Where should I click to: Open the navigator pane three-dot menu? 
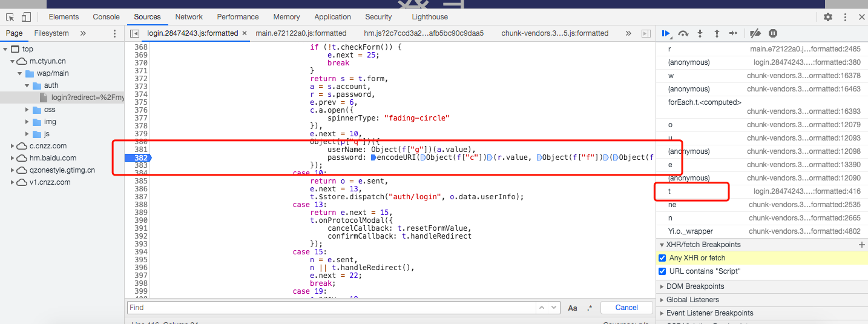point(114,33)
